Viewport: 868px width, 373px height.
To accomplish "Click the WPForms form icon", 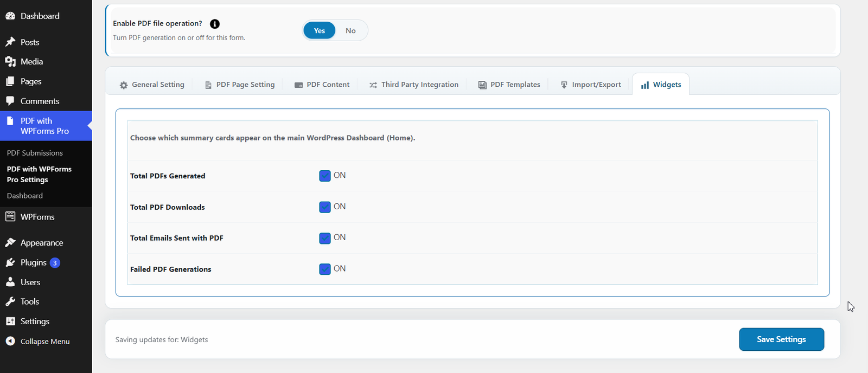I will coord(10,217).
